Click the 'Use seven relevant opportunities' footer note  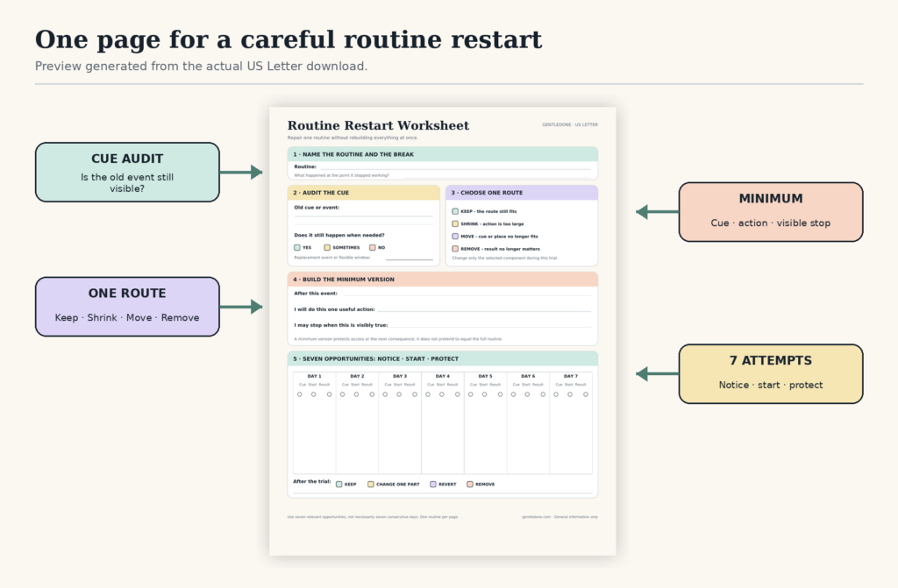pyautogui.click(x=373, y=517)
